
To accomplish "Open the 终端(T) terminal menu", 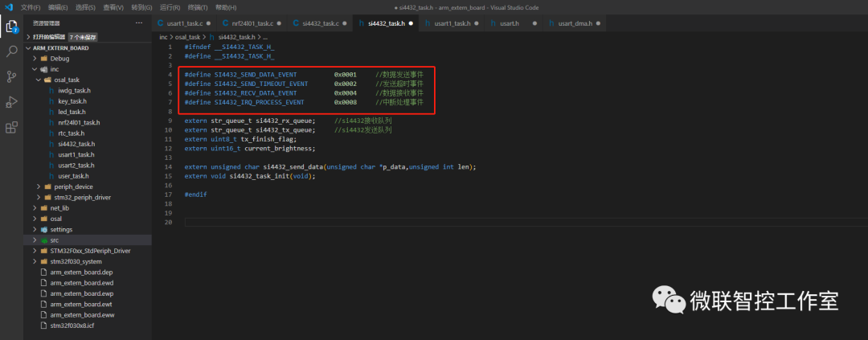I will tap(197, 6).
